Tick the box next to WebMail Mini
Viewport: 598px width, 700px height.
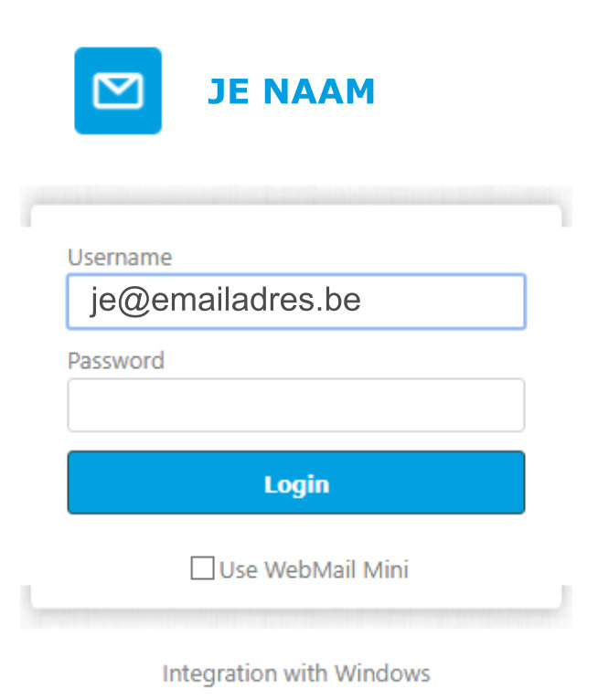202,567
